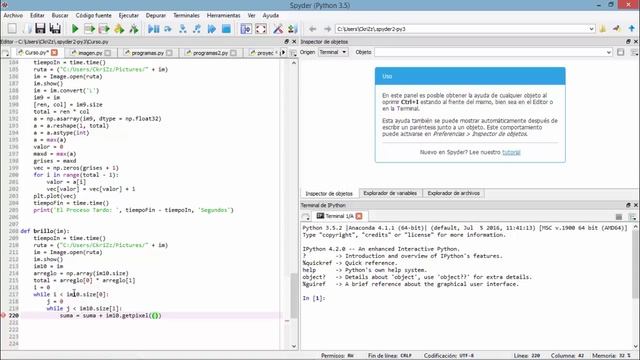
Task: Toggle the fullscreen mode icon
Action: point(261,29)
